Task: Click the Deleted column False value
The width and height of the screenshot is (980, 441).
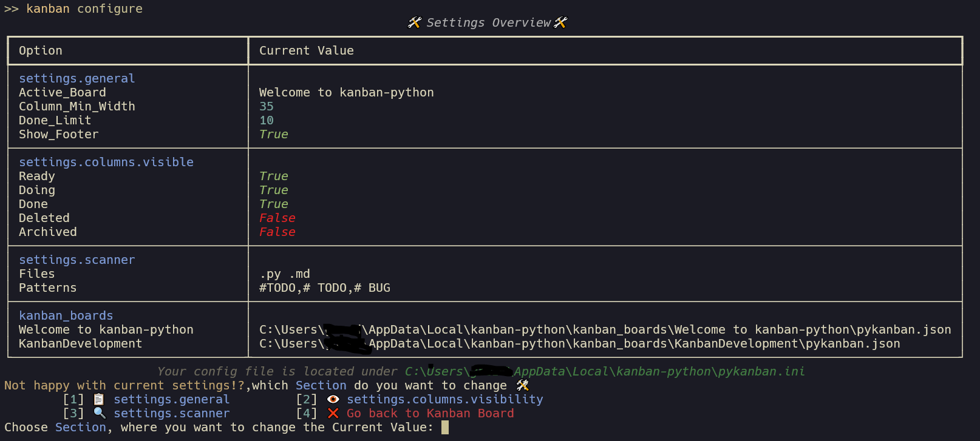Action: point(277,218)
